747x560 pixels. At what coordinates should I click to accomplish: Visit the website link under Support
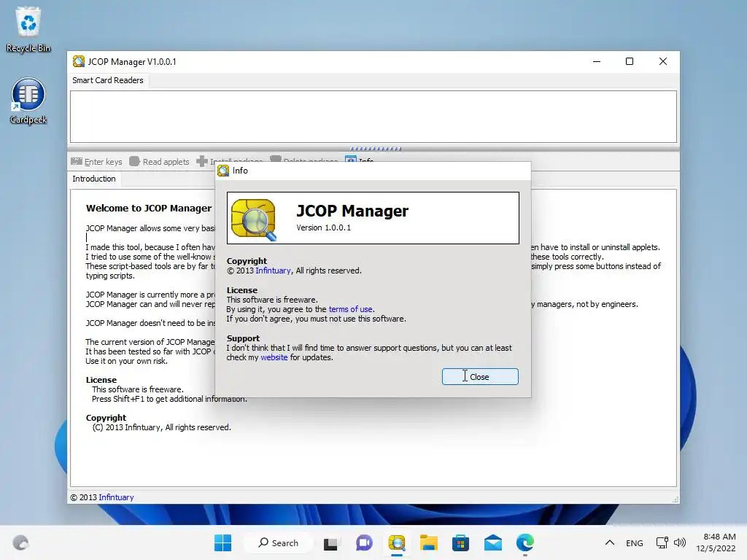click(x=274, y=357)
